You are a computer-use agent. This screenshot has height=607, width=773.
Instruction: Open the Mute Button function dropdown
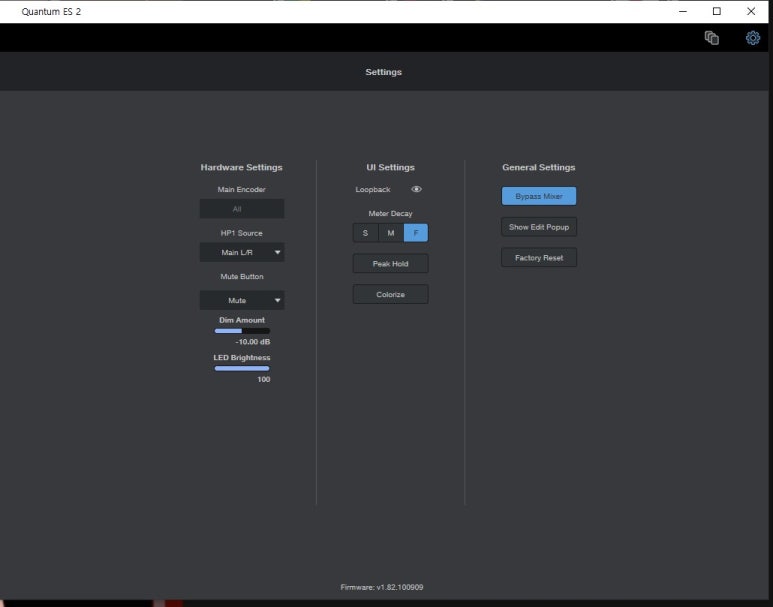(242, 300)
